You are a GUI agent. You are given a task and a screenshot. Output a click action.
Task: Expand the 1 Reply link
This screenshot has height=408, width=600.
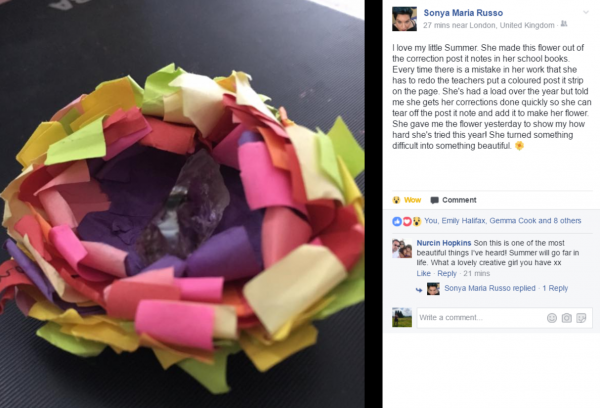(555, 288)
